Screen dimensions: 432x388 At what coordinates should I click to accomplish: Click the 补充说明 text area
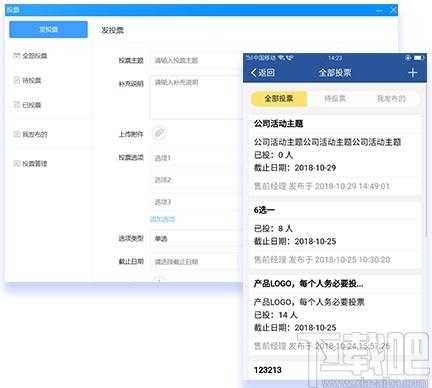[197, 97]
